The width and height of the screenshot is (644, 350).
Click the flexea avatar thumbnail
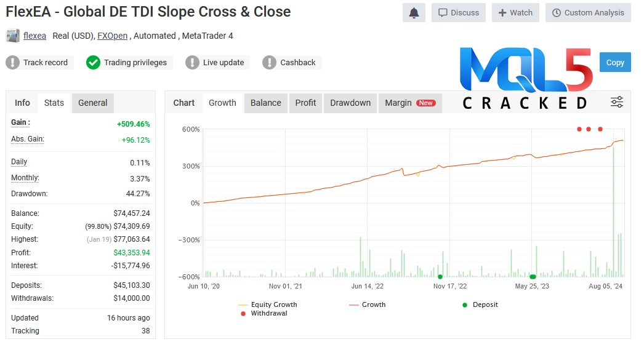(x=13, y=36)
